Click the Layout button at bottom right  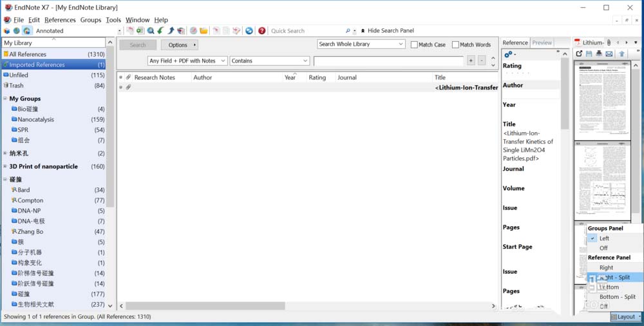tap(626, 316)
